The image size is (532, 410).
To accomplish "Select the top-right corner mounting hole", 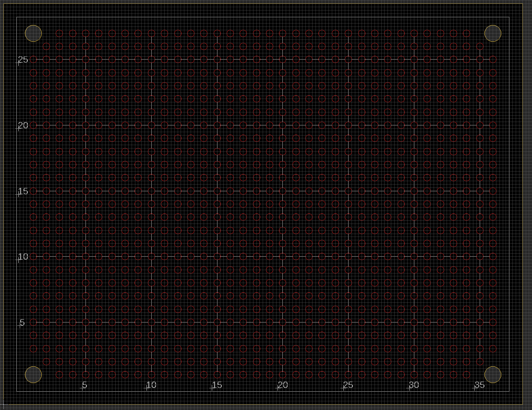I will (x=493, y=33).
